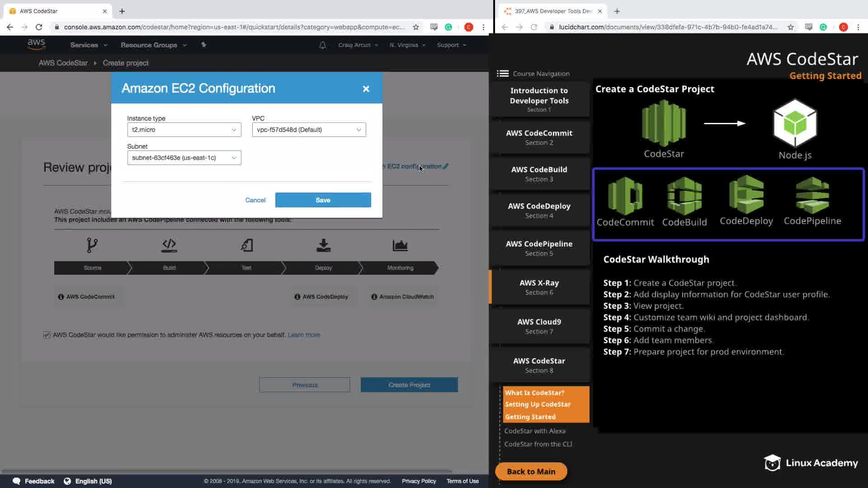Click the Back to Main button
The image size is (868, 488).
click(531, 471)
